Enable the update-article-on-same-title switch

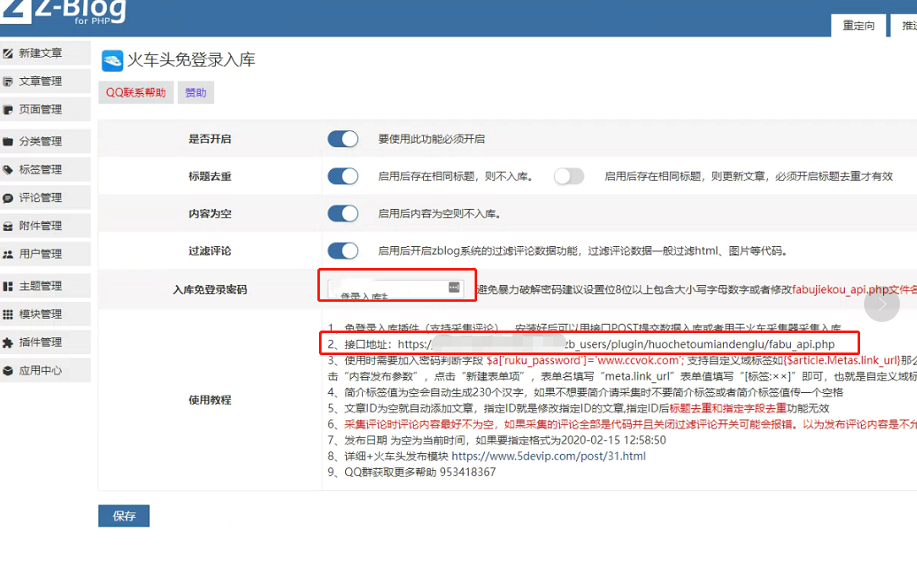tap(569, 176)
